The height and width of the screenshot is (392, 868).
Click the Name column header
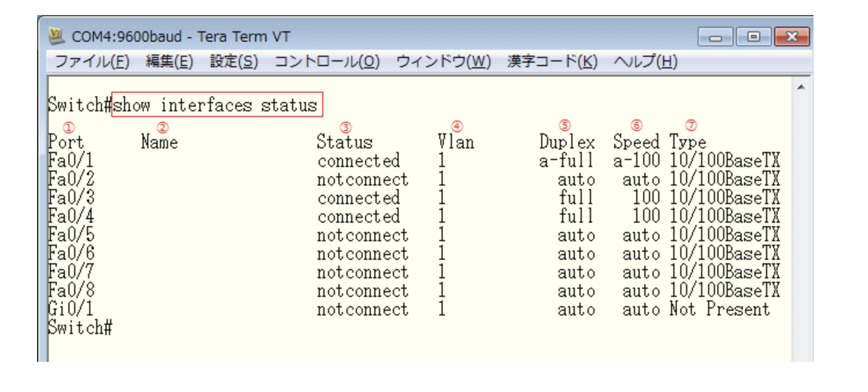point(159,142)
